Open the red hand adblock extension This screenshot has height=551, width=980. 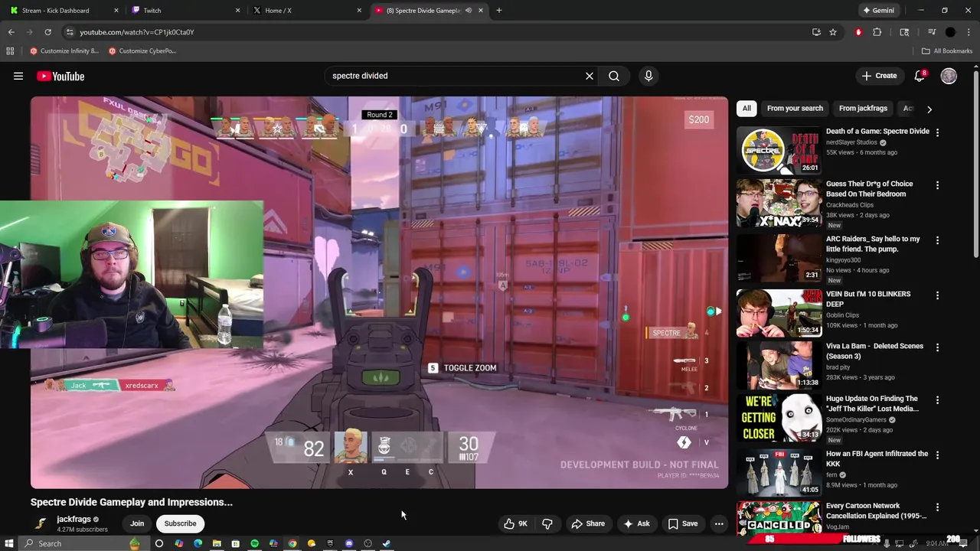pyautogui.click(x=858, y=32)
